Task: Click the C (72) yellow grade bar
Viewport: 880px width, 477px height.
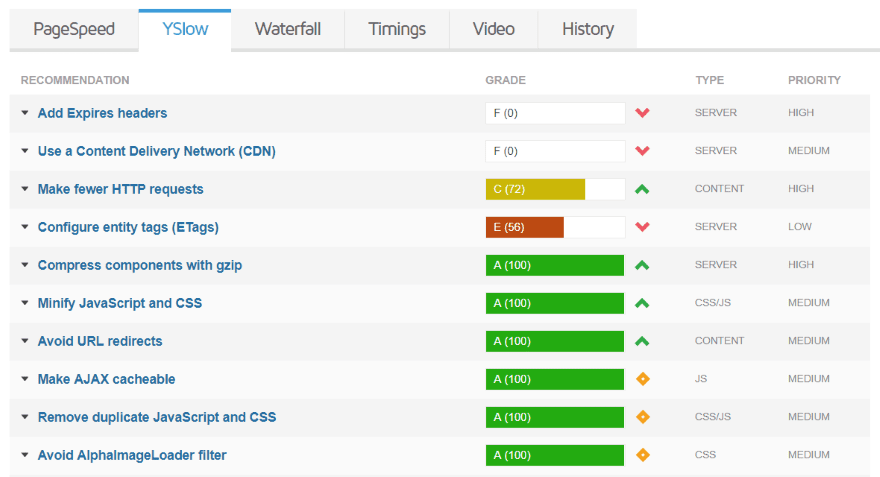Action: (x=535, y=189)
